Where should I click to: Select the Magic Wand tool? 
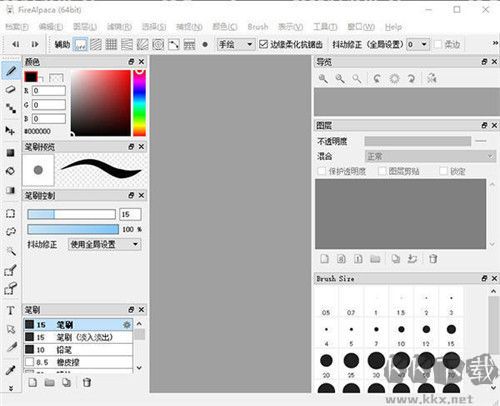[11, 251]
